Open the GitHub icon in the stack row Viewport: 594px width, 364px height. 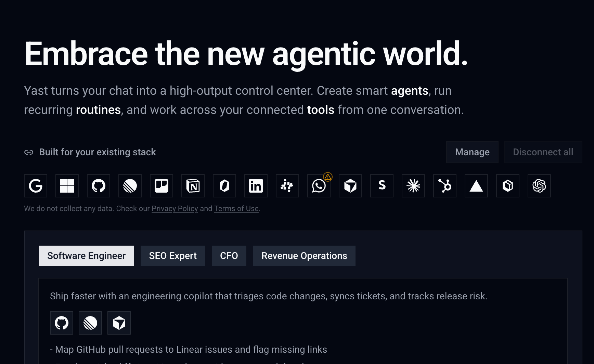[99, 186]
